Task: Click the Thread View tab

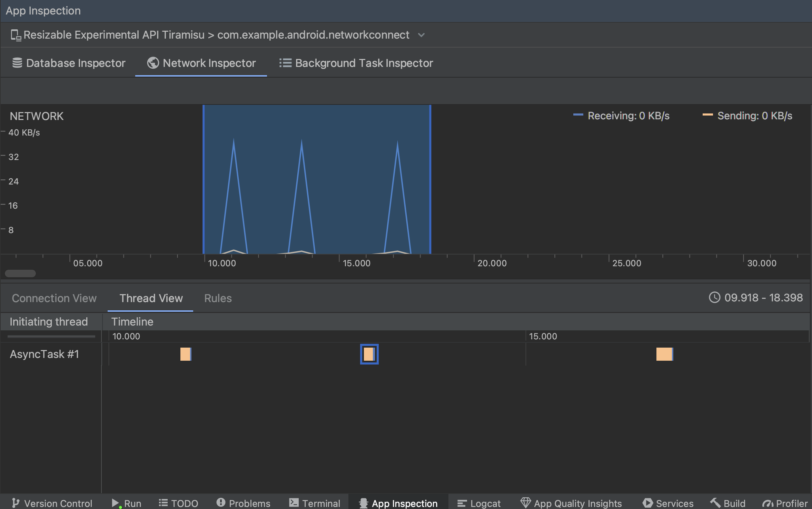Action: [151, 298]
